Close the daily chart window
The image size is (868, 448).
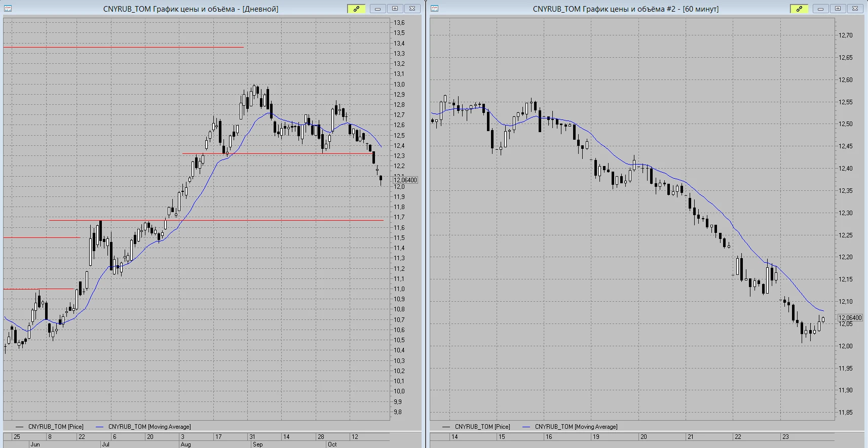pos(412,9)
